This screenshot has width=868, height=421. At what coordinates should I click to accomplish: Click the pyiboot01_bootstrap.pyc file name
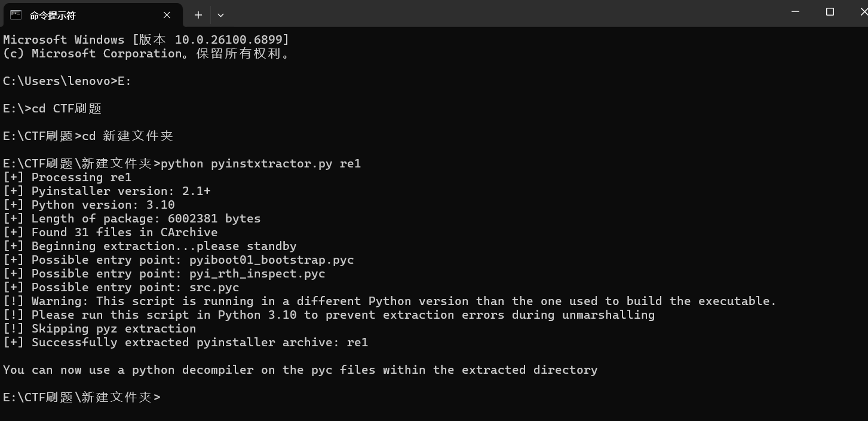[x=271, y=260]
